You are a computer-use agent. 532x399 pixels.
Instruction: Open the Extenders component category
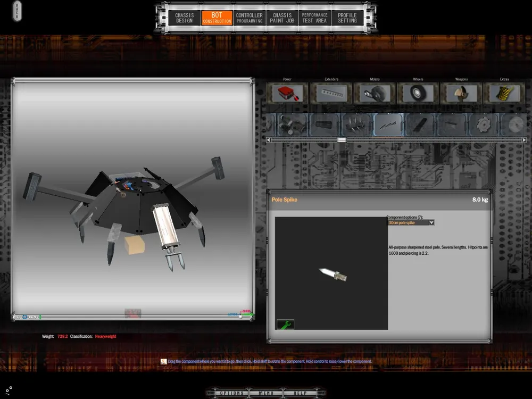click(x=331, y=93)
